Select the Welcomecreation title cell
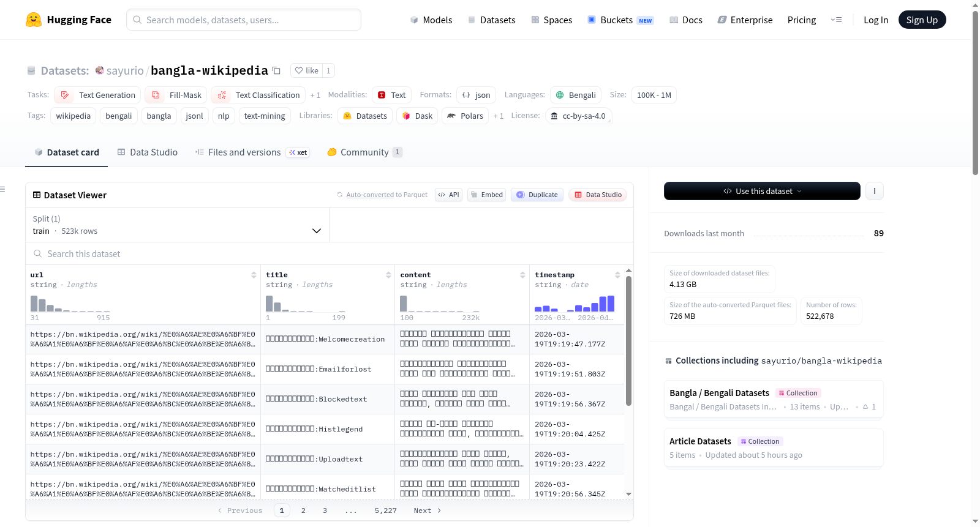The image size is (980, 527). click(x=328, y=339)
